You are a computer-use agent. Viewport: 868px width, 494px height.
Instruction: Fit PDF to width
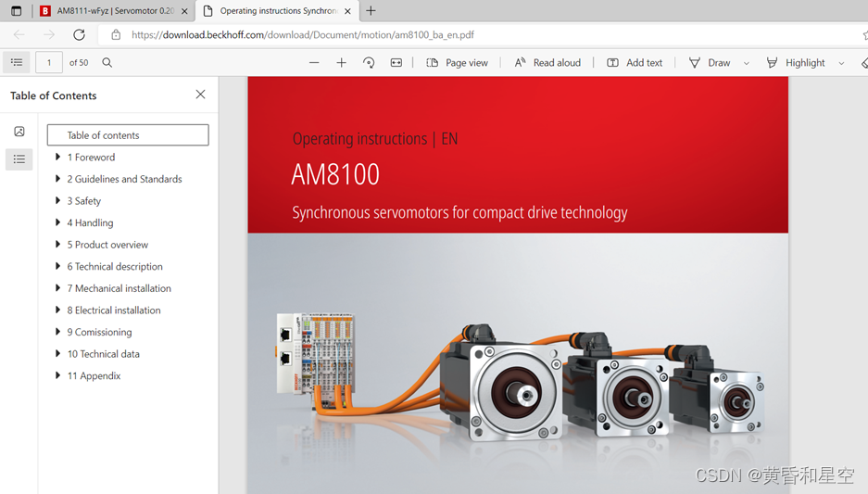[396, 63]
